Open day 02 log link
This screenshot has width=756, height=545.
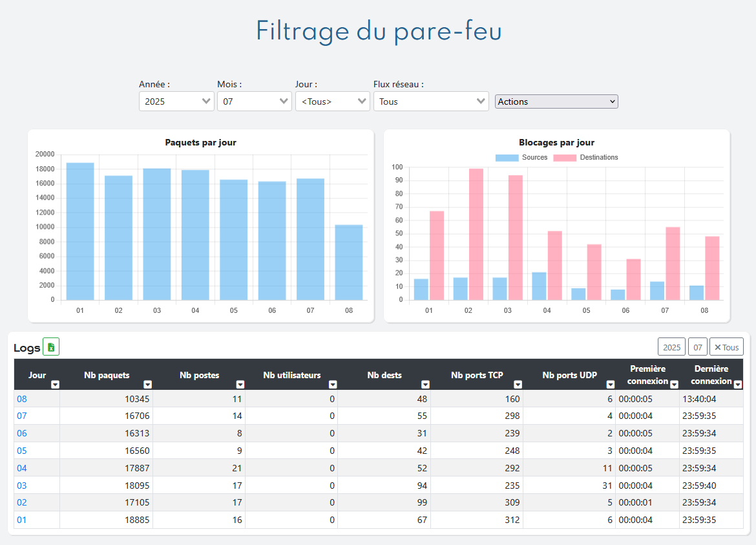pyautogui.click(x=22, y=502)
